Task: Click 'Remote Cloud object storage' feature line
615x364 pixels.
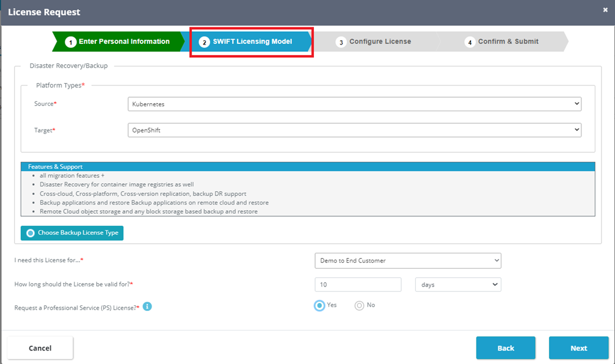Action: click(x=148, y=211)
